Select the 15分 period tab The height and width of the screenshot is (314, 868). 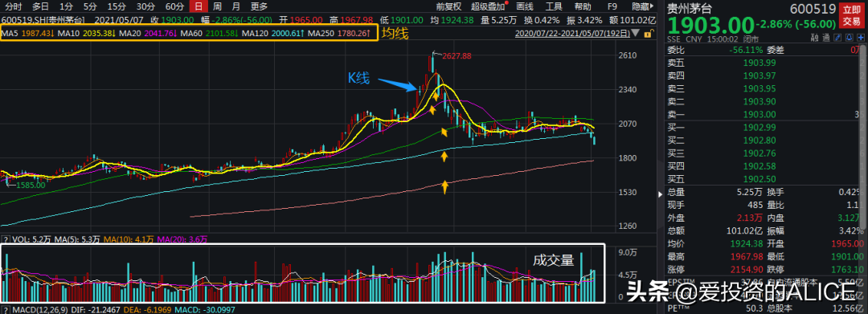(x=117, y=6)
